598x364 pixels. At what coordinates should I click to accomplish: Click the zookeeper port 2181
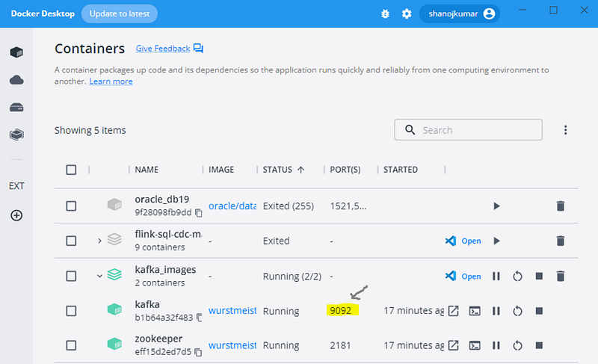[x=340, y=345]
